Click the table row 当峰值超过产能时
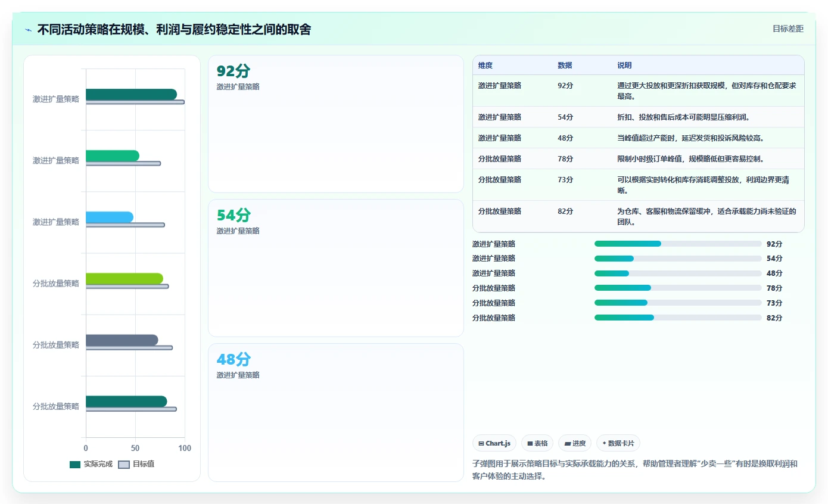Image resolution: width=828 pixels, height=504 pixels. coord(638,138)
